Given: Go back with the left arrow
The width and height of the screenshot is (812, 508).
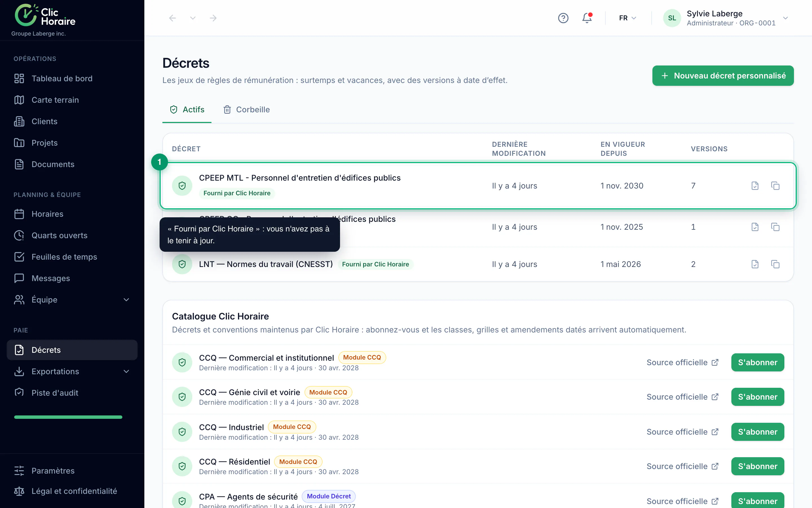Looking at the screenshot, I should coord(173,18).
